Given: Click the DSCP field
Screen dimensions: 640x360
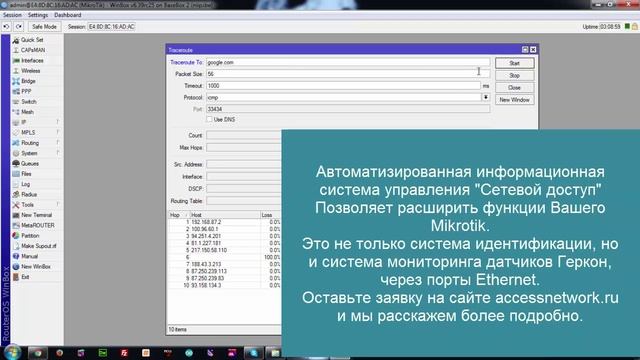Looking at the screenshot, I should click(244, 189).
